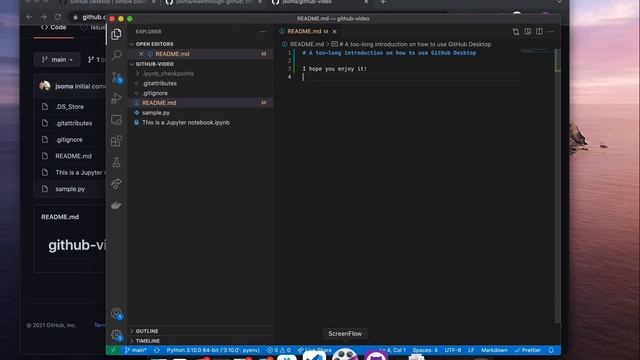
Task: Open .gitignore on GitHub page
Action: (69, 140)
